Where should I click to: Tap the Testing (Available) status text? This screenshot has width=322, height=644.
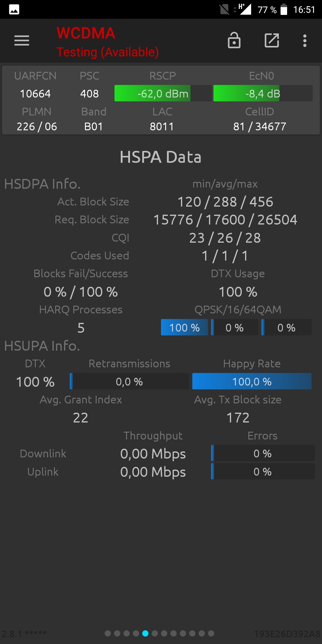pyautogui.click(x=108, y=52)
